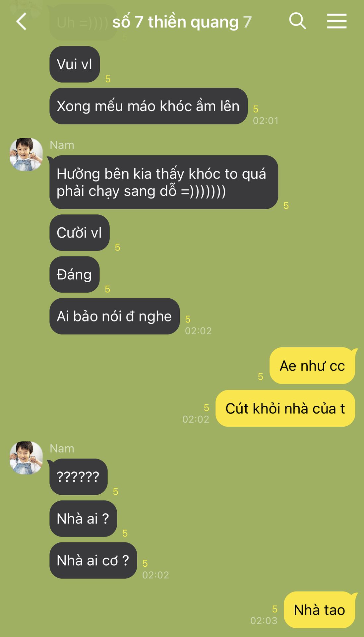This screenshot has width=364, height=637.
Task: Tap the yellow 'Nhà tao' bubble
Action: tap(320, 610)
